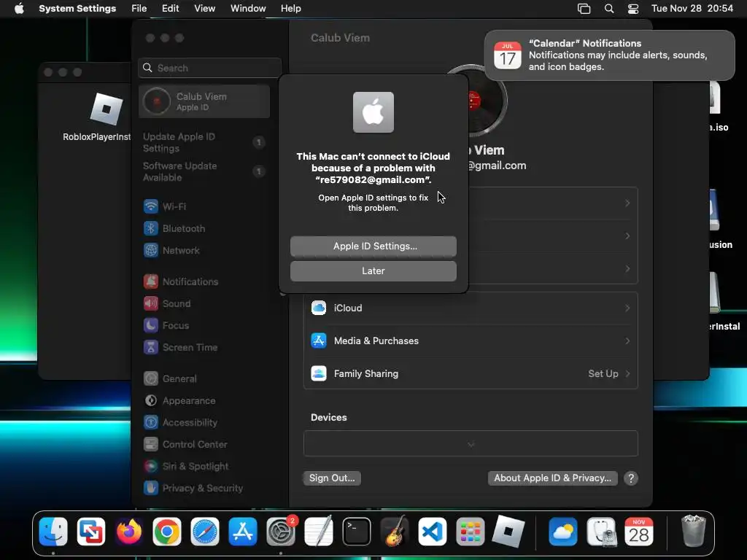Open Notifications bell icon in sidebar
747x560 pixels.
[150, 281]
